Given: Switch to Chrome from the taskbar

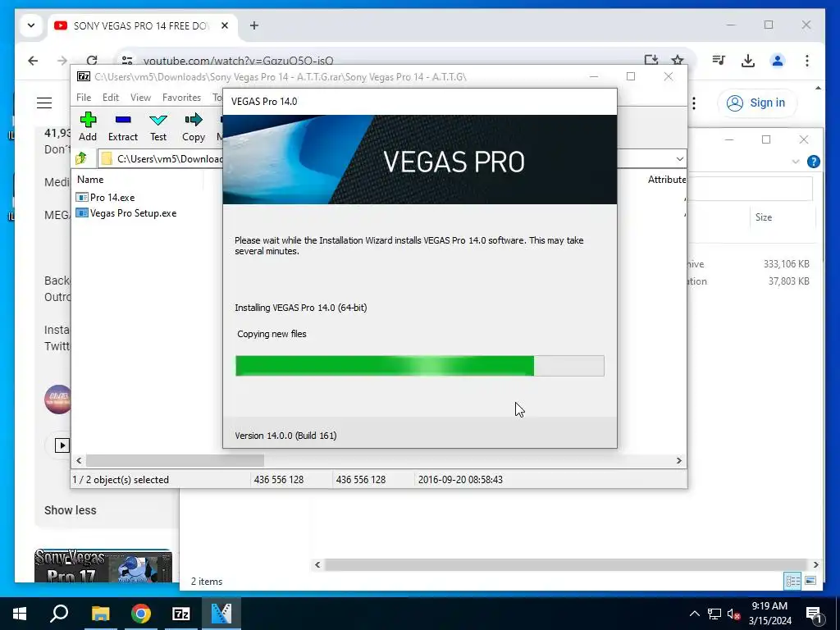Looking at the screenshot, I should click(140, 614).
